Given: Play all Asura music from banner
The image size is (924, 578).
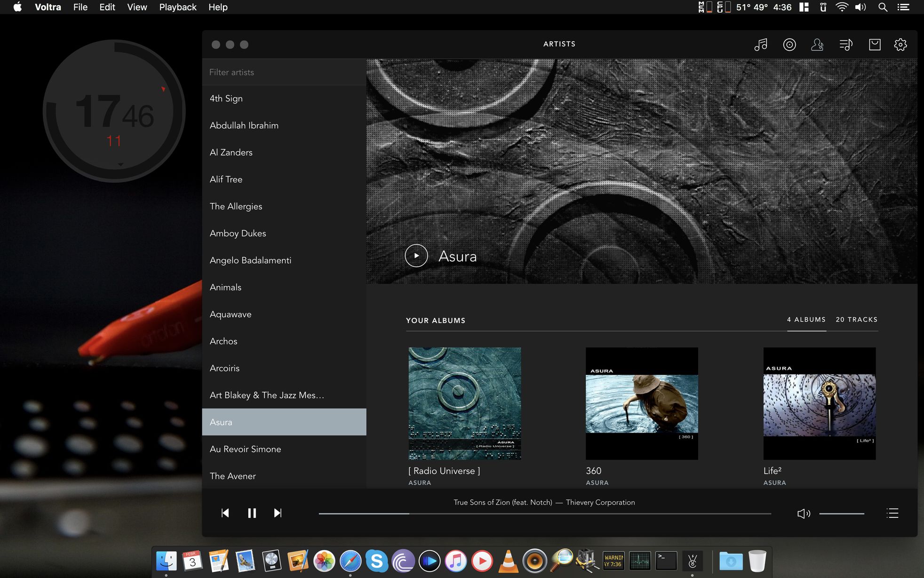Looking at the screenshot, I should click(x=416, y=256).
